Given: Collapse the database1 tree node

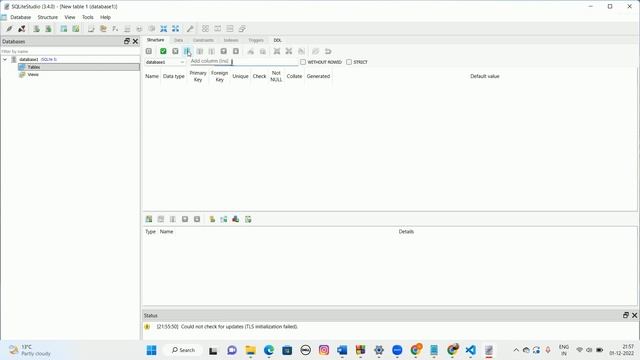Looking at the screenshot, I should (5, 60).
